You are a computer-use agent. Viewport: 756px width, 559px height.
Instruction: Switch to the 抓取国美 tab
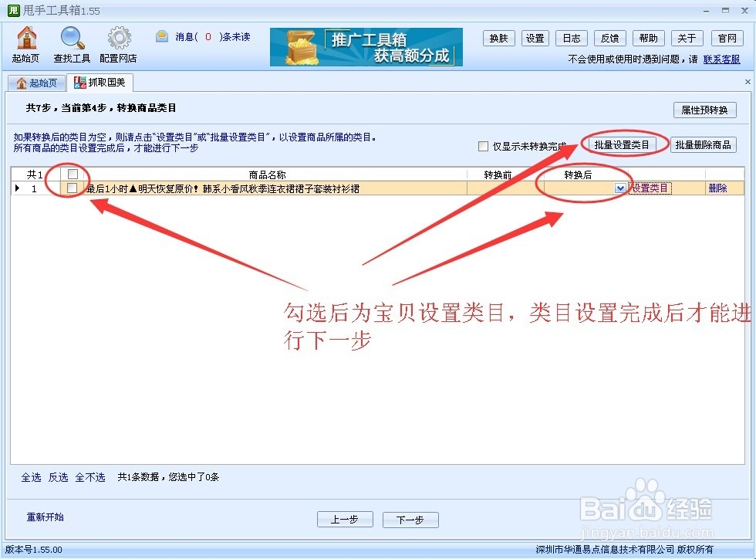[100, 82]
